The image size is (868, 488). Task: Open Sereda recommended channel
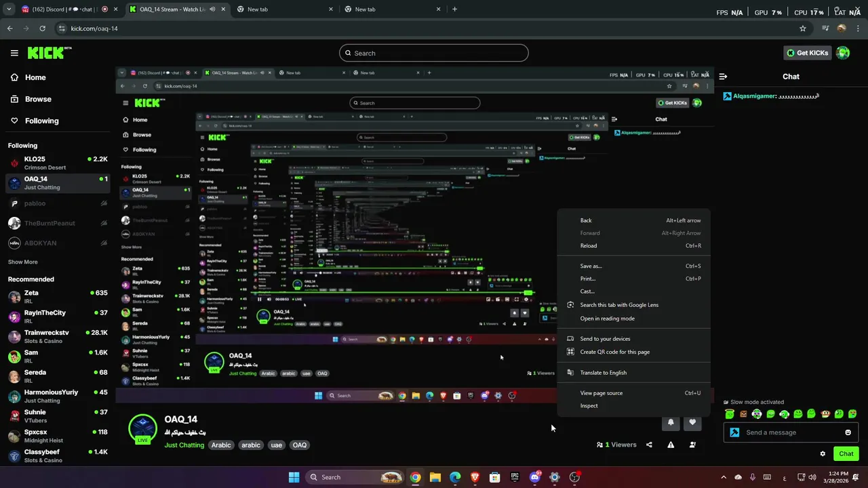click(57, 376)
